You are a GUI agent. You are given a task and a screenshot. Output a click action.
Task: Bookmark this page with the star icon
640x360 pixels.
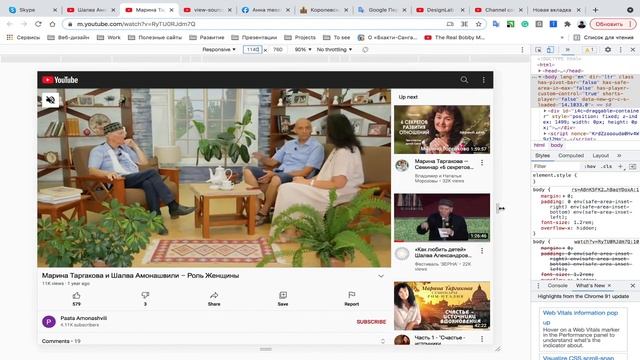[x=478, y=24]
